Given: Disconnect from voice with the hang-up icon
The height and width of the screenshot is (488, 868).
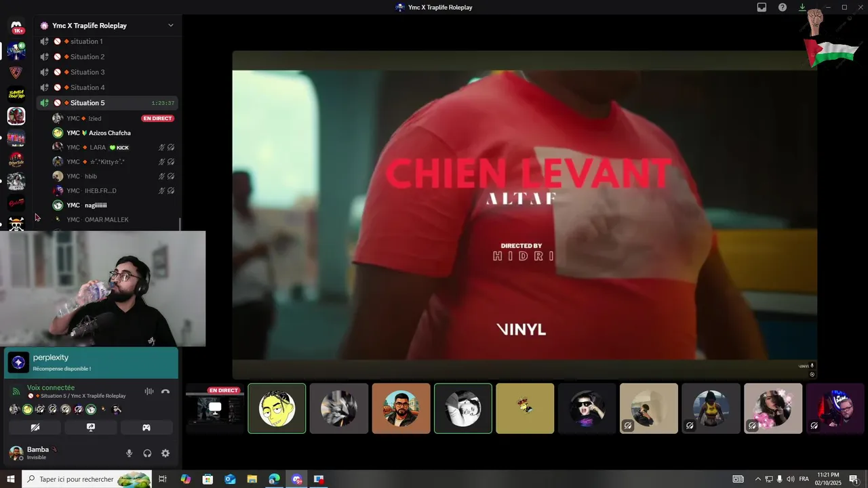Looking at the screenshot, I should 165,392.
